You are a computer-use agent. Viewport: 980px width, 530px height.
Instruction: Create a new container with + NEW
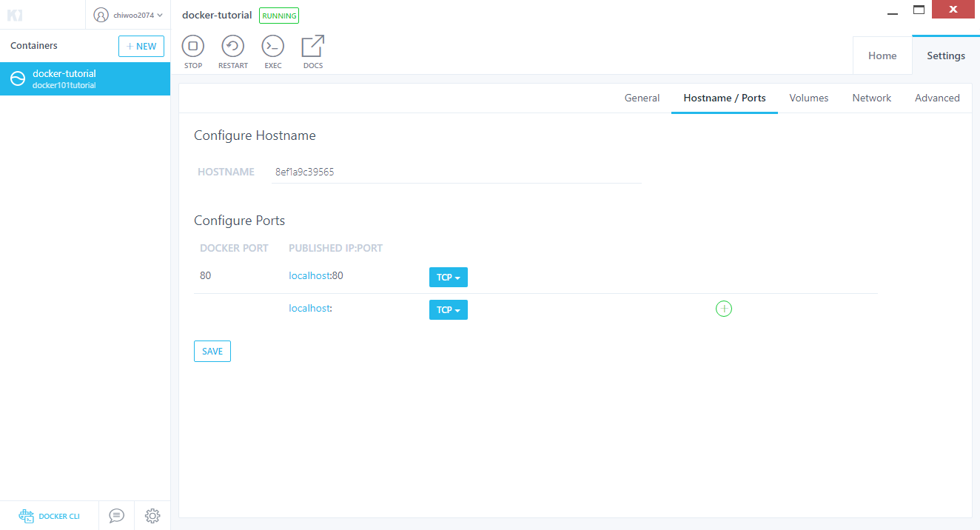[141, 46]
